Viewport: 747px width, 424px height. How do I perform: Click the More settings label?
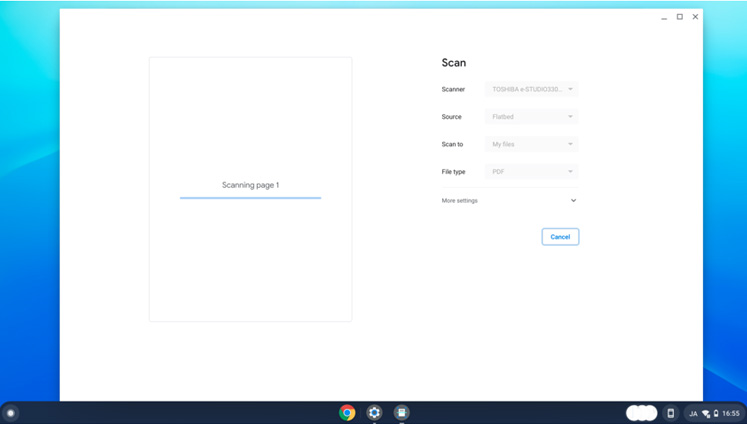coord(460,201)
